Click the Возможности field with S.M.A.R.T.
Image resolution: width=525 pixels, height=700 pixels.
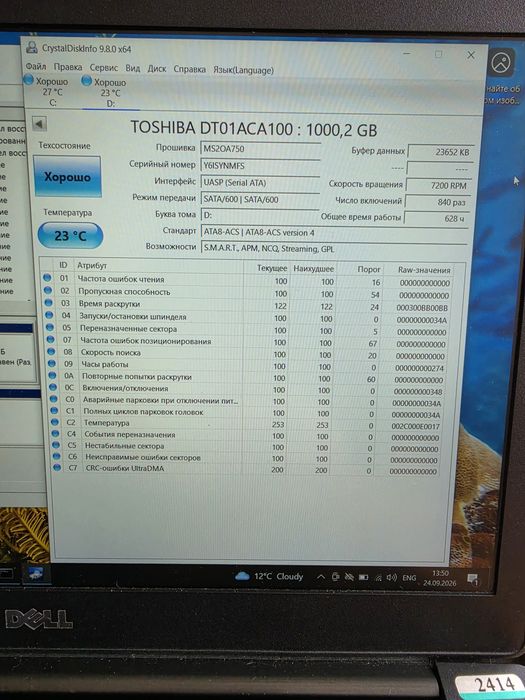click(x=334, y=249)
